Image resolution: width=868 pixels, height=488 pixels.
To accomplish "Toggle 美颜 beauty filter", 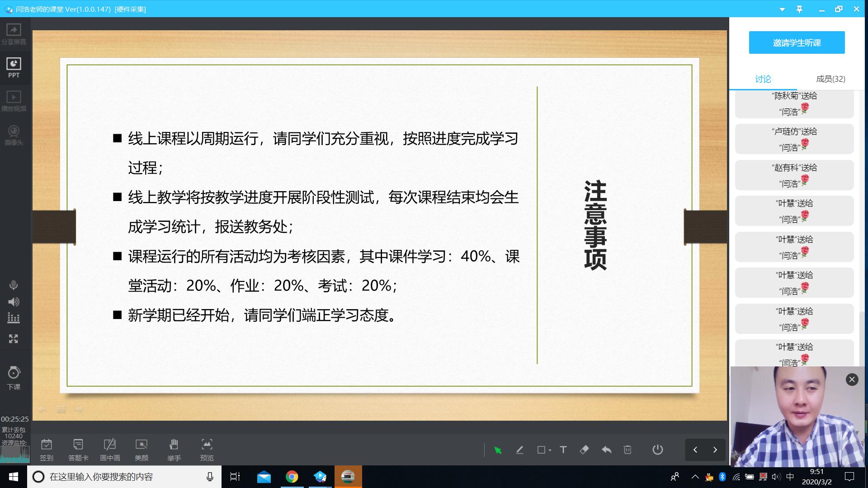I will 142,450.
